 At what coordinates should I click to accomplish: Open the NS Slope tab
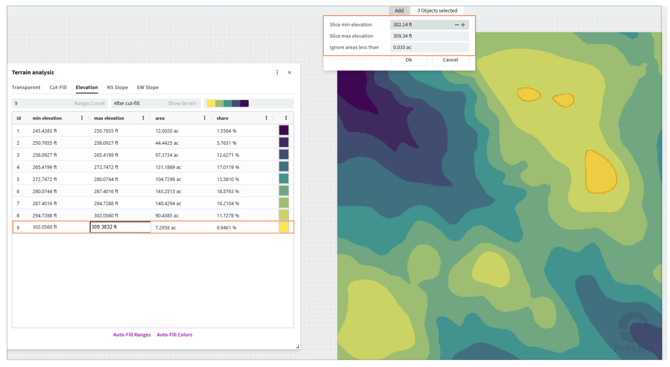point(118,87)
